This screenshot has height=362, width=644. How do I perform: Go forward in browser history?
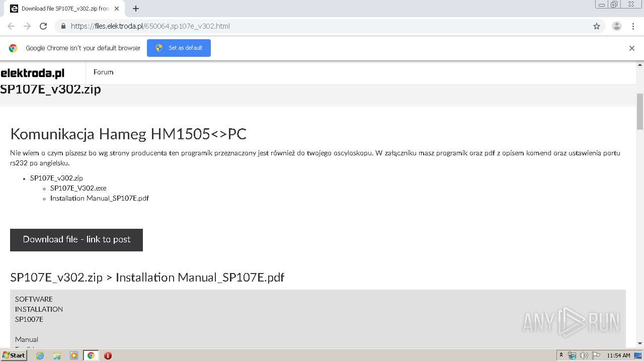pyautogui.click(x=27, y=26)
